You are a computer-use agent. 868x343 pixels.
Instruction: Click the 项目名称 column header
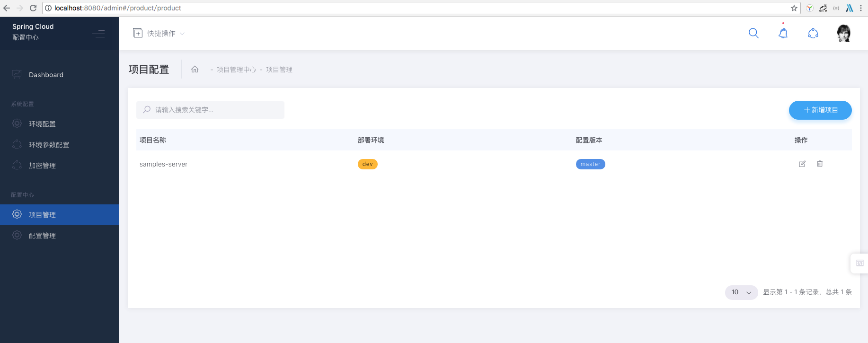153,140
